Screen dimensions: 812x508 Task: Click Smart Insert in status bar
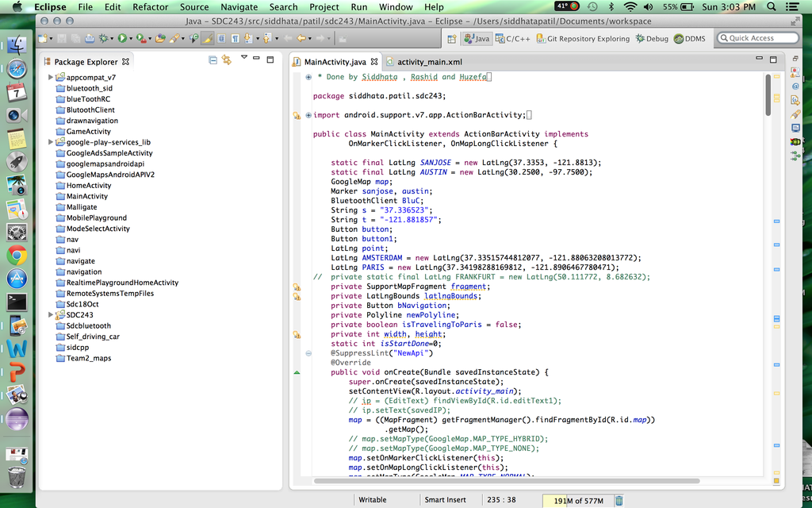445,500
